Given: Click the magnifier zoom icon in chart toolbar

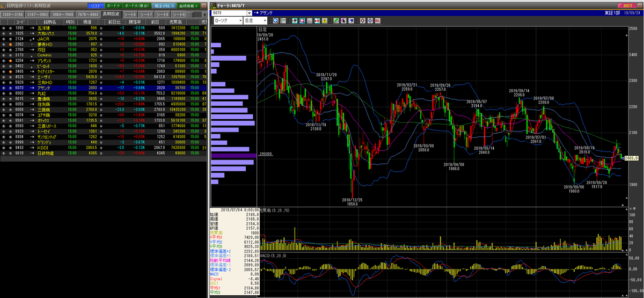Looking at the screenshot, I should click(x=276, y=20).
